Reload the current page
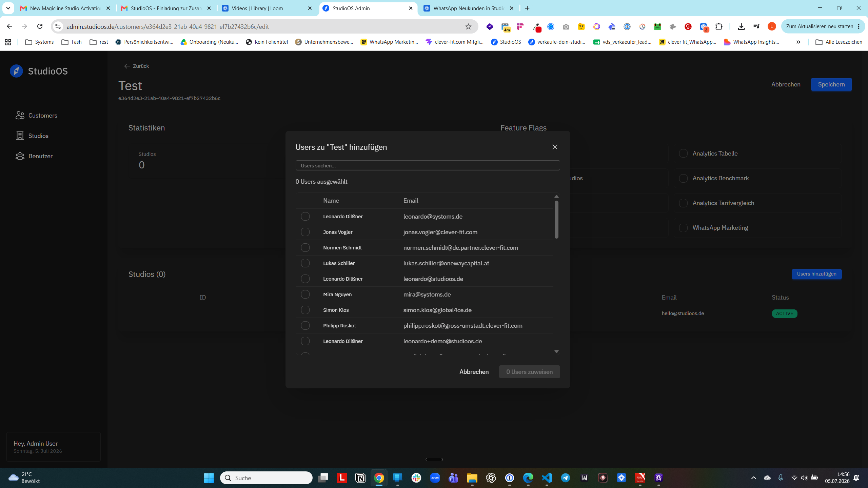The height and width of the screenshot is (488, 868). (40, 26)
